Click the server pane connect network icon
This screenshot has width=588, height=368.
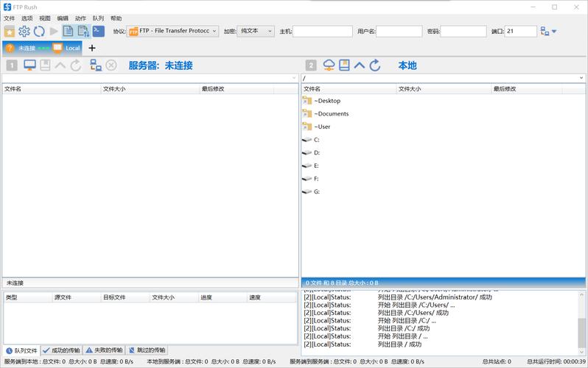click(x=96, y=66)
